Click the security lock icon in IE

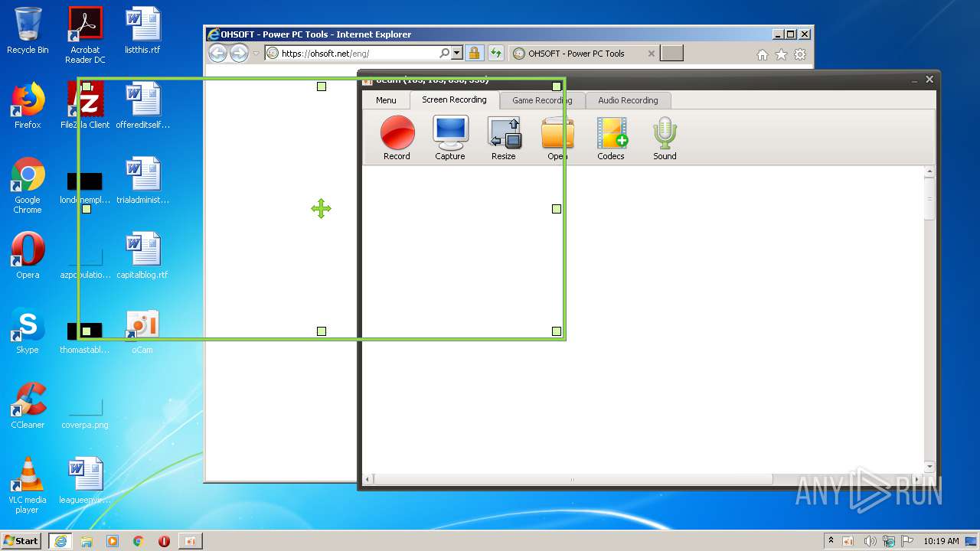point(475,54)
